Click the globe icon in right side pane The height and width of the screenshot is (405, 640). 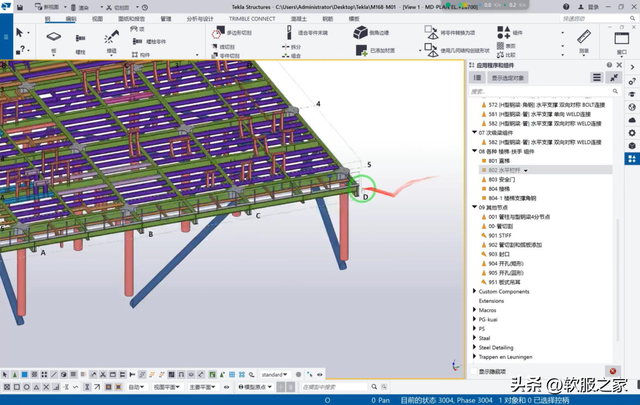click(x=632, y=107)
